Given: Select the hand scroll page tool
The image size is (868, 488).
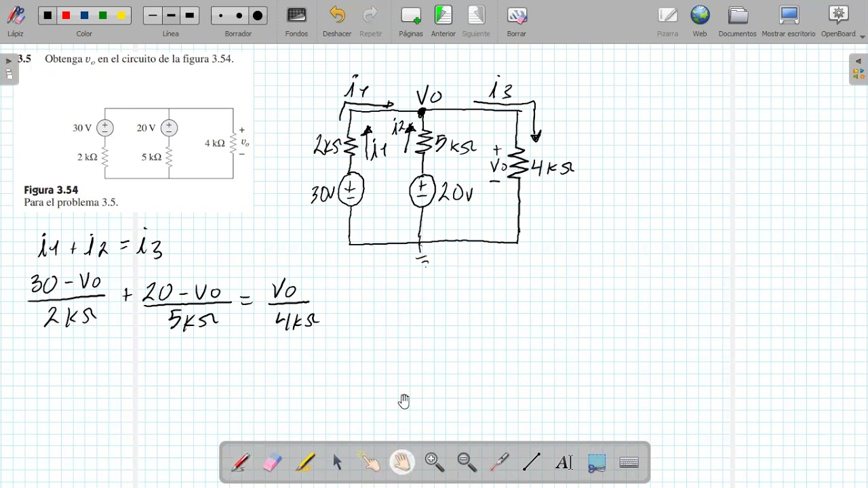Looking at the screenshot, I should (x=402, y=462).
